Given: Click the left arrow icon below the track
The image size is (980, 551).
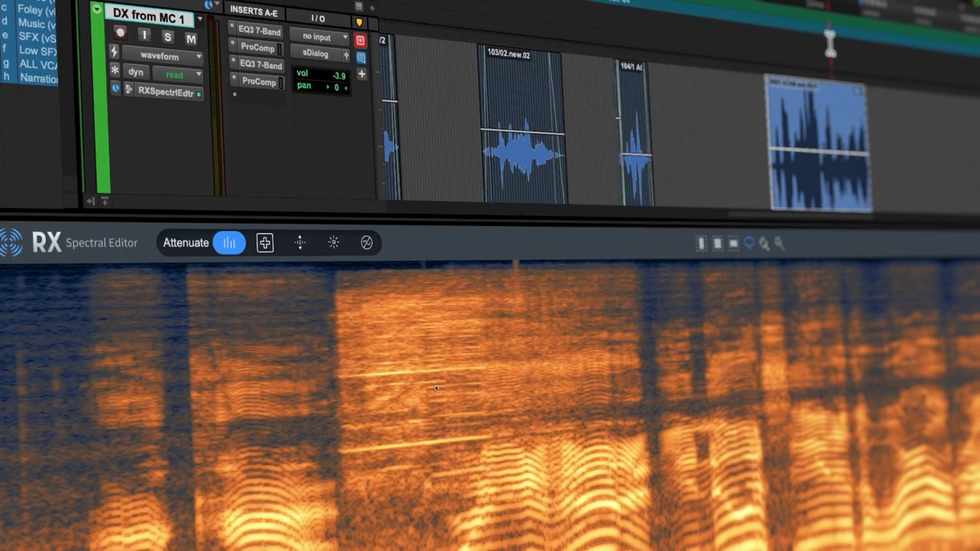Looking at the screenshot, I should (x=90, y=201).
